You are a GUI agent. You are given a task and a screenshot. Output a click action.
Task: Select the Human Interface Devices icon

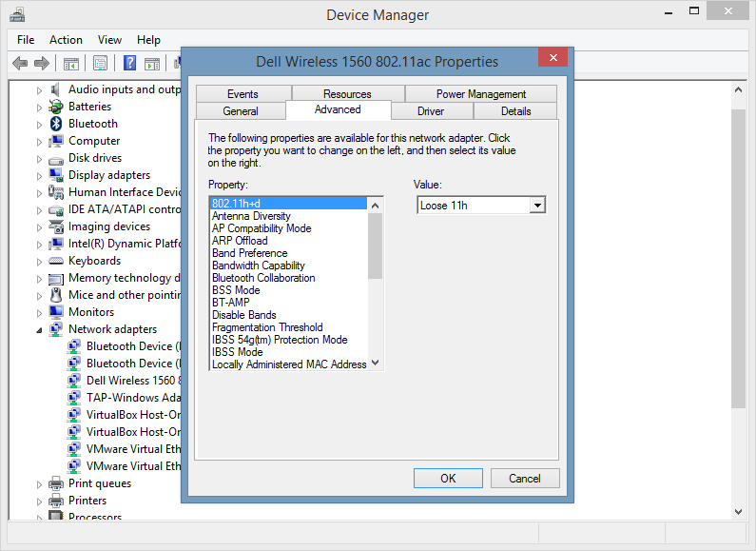point(56,192)
